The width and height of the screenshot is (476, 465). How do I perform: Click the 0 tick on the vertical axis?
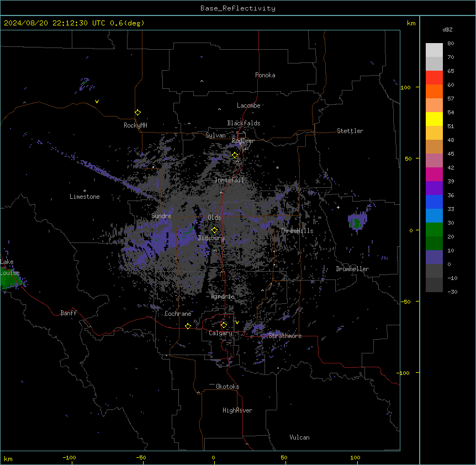411,230
